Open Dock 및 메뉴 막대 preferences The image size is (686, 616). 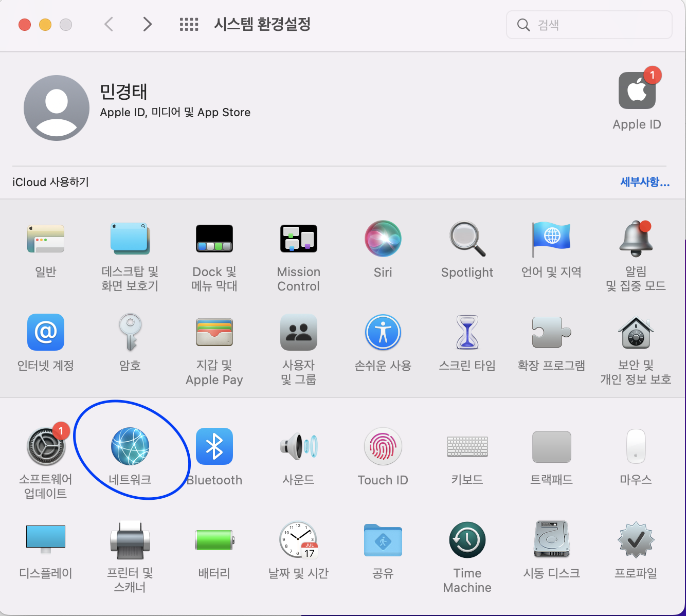click(x=214, y=239)
